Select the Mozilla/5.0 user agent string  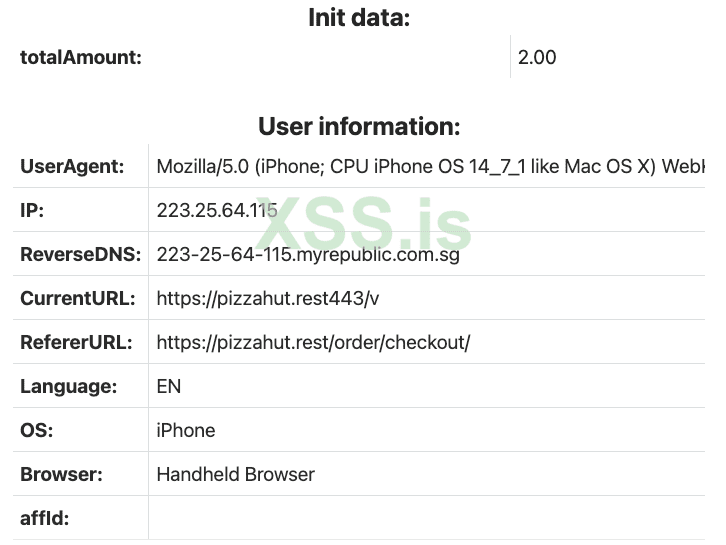click(x=430, y=166)
